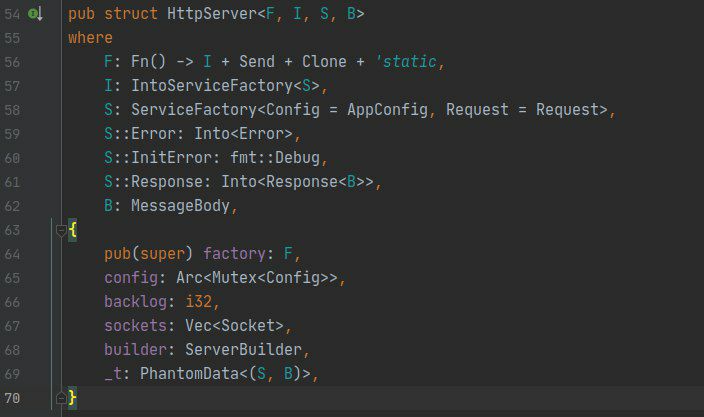Click the i32 type on line 66
704x417 pixels.
click(x=198, y=302)
